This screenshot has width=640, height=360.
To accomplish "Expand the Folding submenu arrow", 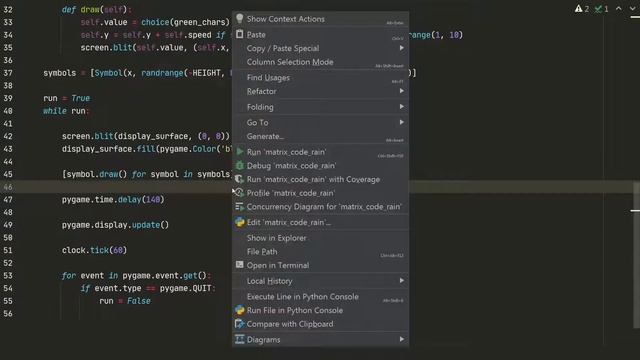I will (402, 107).
